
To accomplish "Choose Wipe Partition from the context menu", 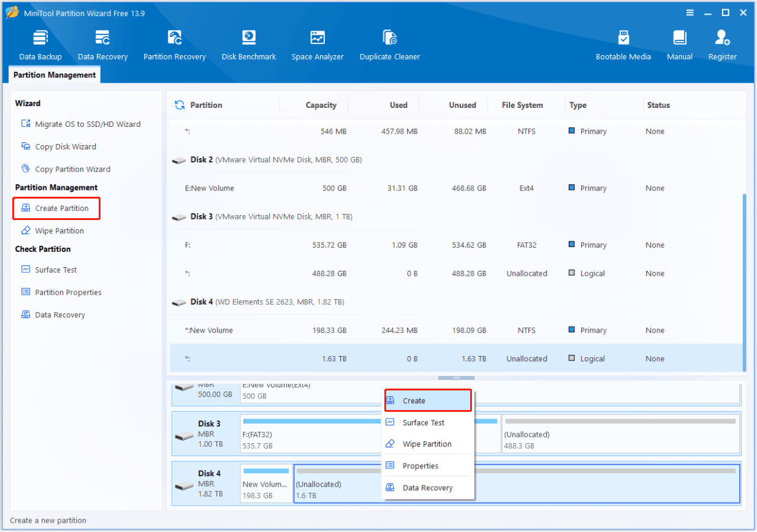I will click(x=428, y=444).
